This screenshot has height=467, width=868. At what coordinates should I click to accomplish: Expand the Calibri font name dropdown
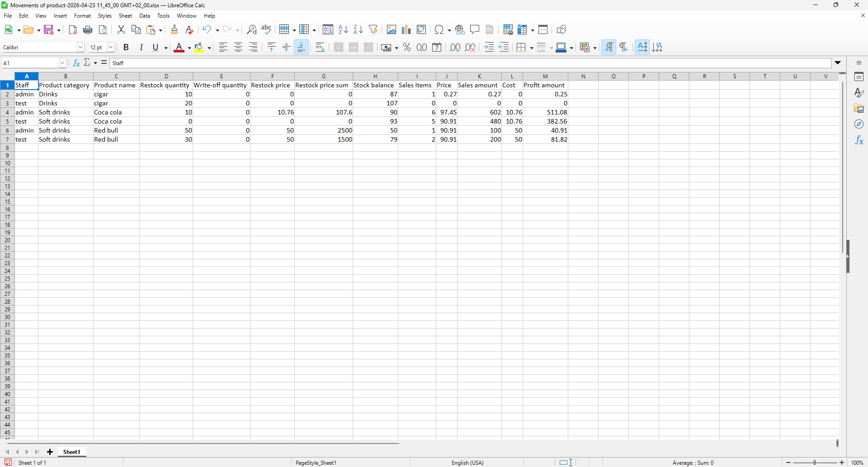point(80,48)
